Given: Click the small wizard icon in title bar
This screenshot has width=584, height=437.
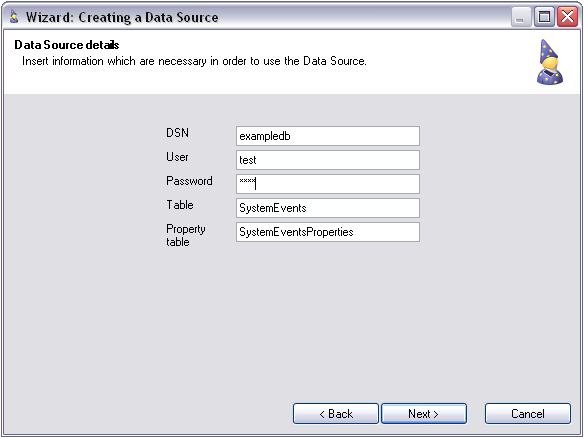Looking at the screenshot, I should [x=14, y=16].
